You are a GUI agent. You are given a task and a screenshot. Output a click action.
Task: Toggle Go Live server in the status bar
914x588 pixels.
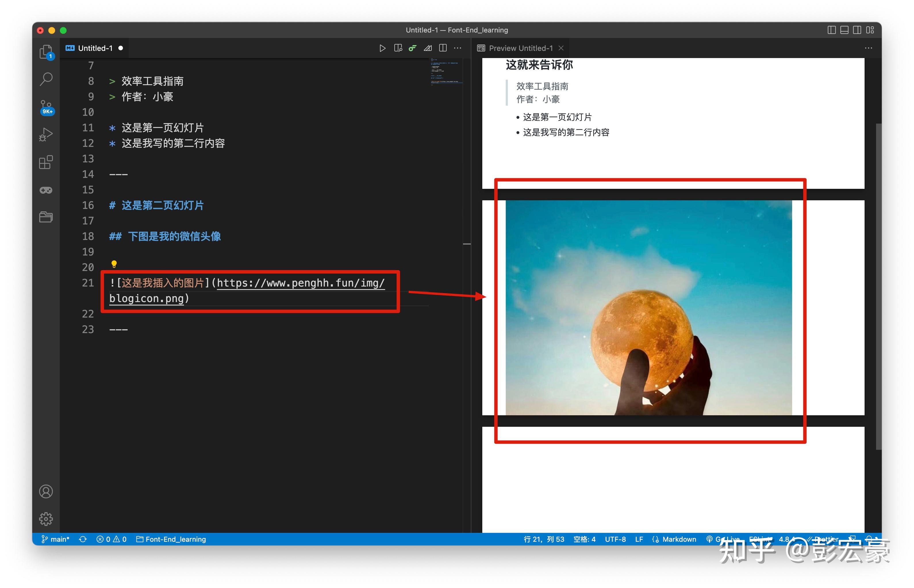click(x=725, y=539)
